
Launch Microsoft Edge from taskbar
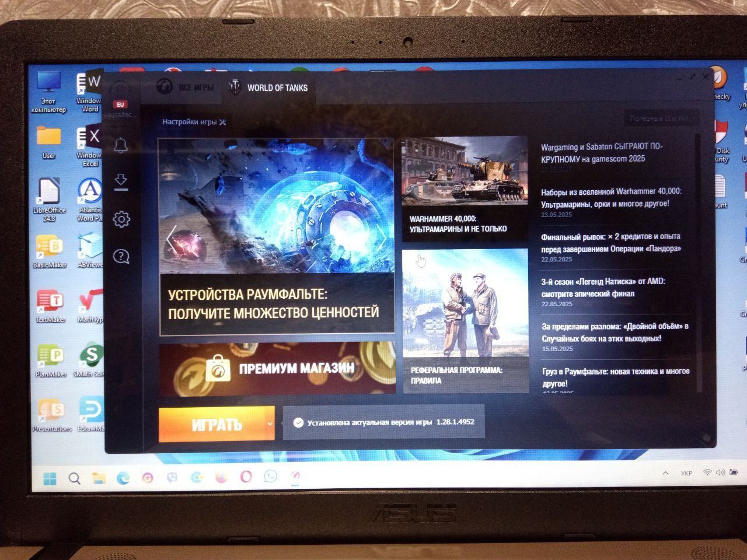pos(123,478)
